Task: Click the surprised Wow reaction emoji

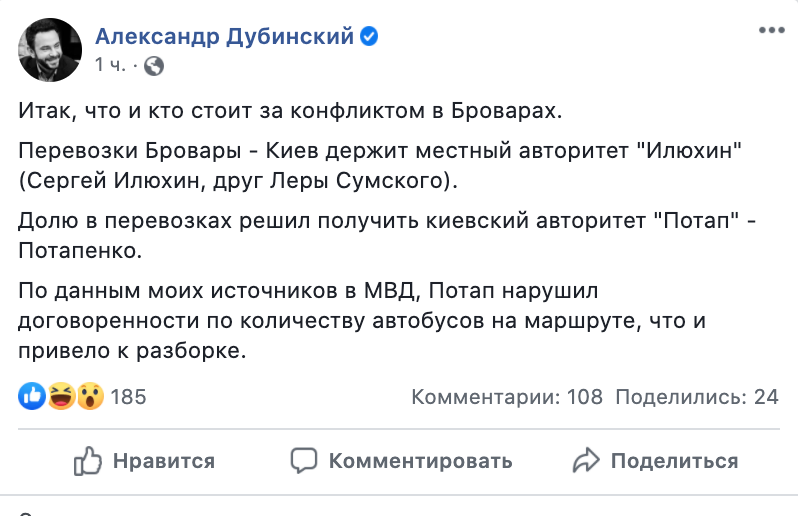Action: pyautogui.click(x=89, y=397)
